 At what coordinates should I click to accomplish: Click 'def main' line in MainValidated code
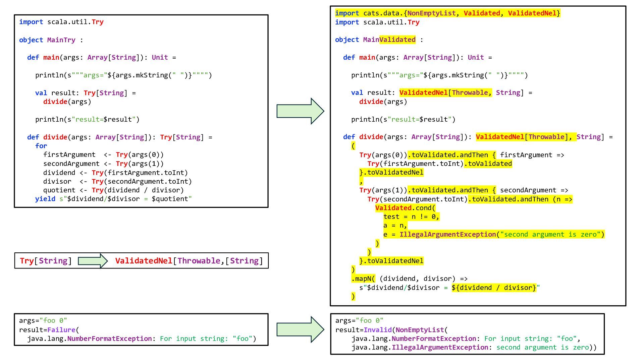(418, 57)
